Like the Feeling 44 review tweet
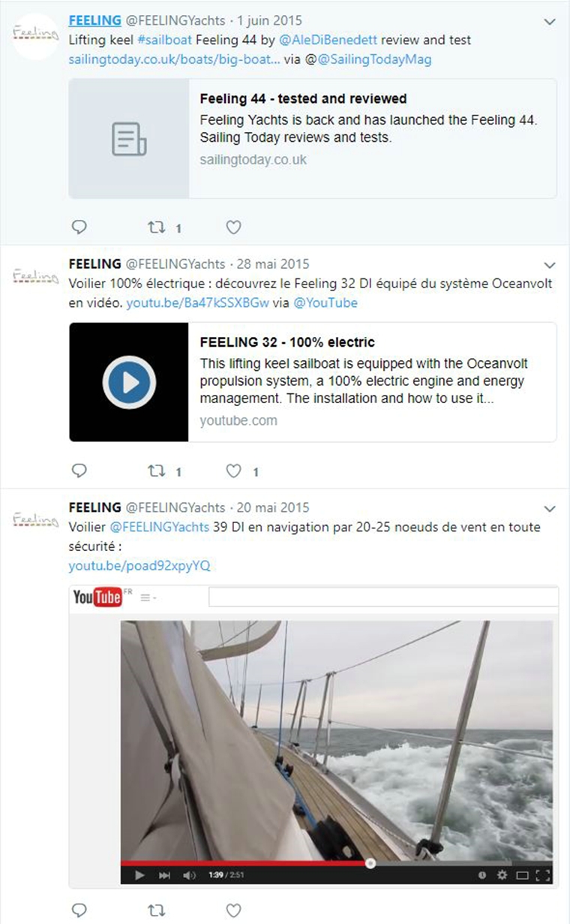The image size is (570, 924). pos(234,227)
